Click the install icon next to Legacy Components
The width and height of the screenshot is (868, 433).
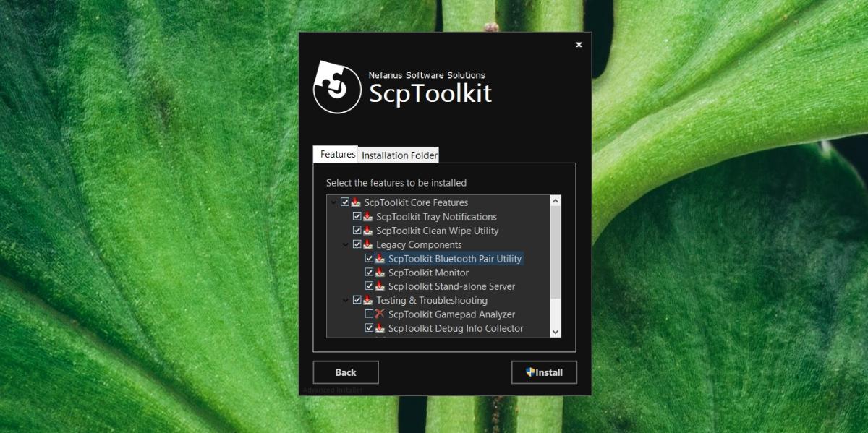[367, 245]
